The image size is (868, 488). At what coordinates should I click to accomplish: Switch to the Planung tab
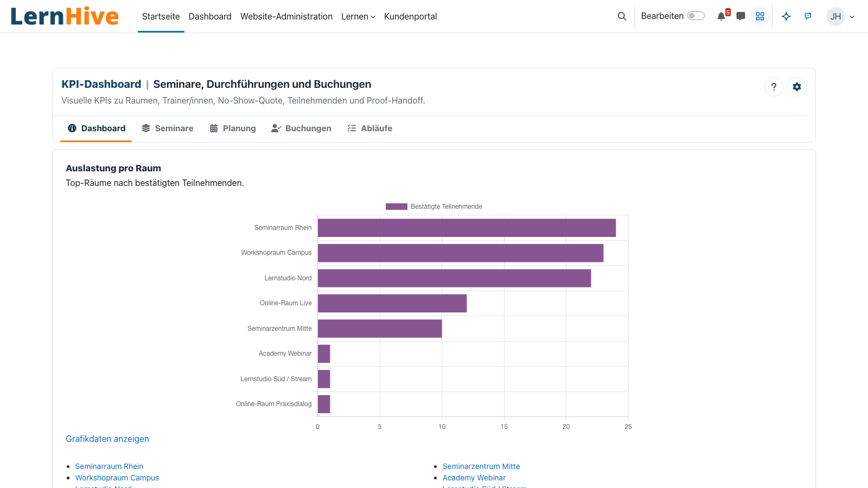(232, 129)
